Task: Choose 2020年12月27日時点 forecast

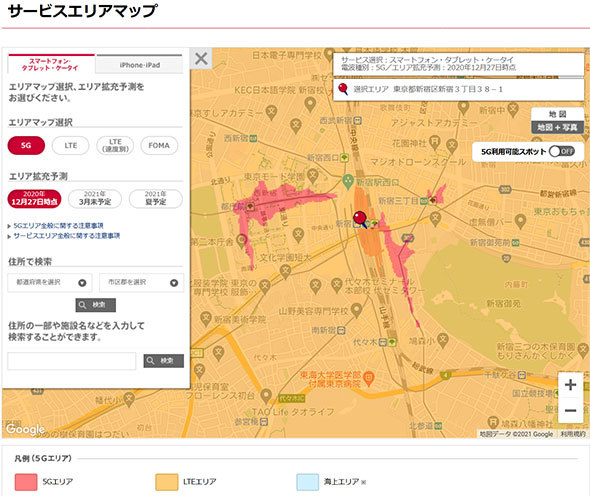Action: 34,198
